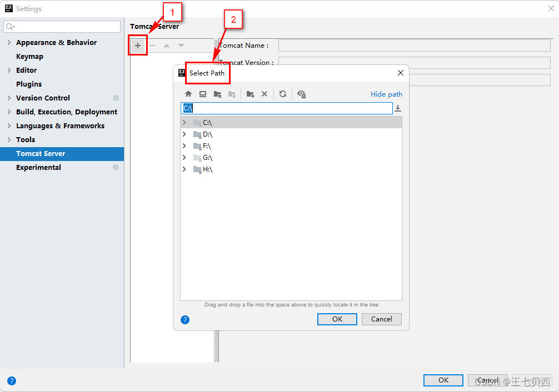Click the module directory icon
The width and height of the screenshot is (559, 392).
(232, 94)
